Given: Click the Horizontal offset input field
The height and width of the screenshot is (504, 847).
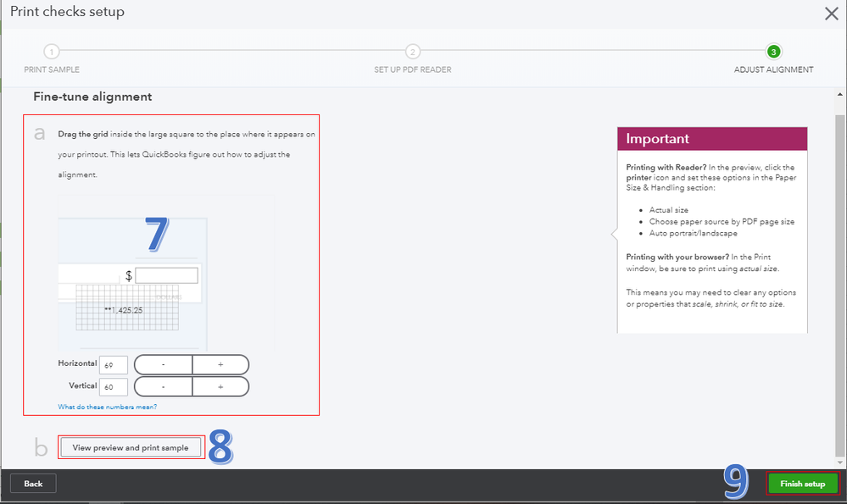Looking at the screenshot, I should point(114,365).
